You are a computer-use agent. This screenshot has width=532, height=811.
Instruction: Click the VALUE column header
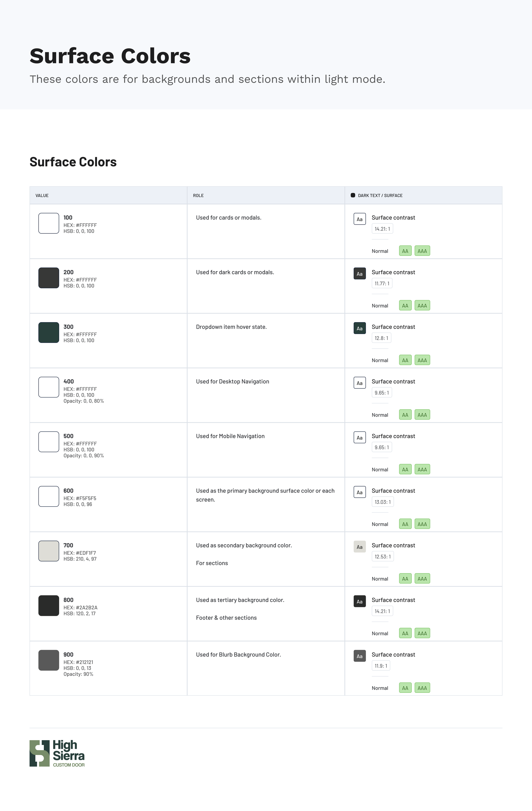42,196
